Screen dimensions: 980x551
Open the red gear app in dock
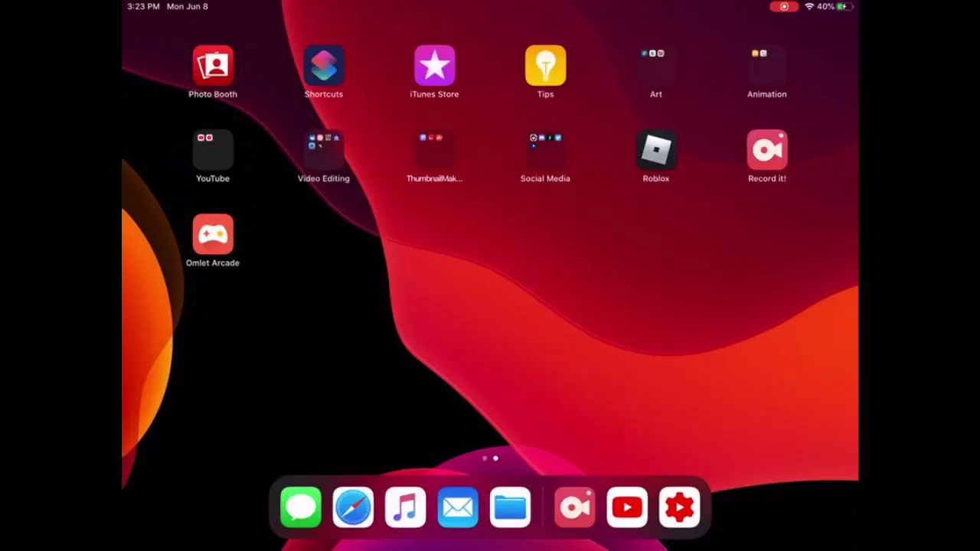[x=679, y=507]
